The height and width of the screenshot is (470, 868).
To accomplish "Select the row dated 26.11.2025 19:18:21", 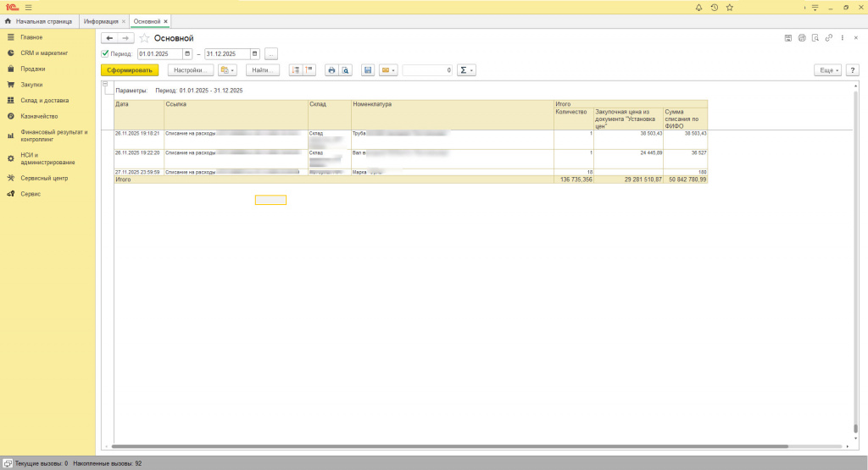I will [x=411, y=140].
